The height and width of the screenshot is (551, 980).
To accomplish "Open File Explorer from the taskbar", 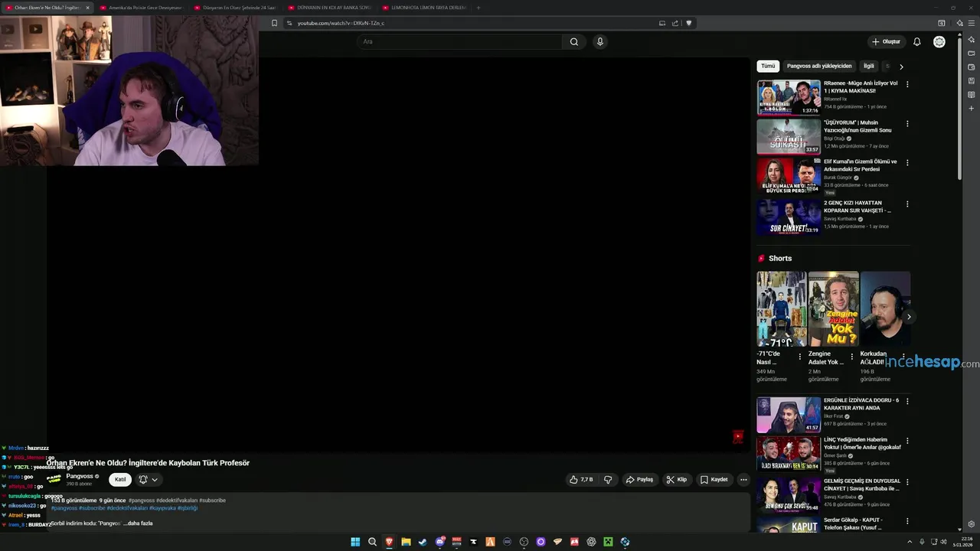I will point(406,542).
